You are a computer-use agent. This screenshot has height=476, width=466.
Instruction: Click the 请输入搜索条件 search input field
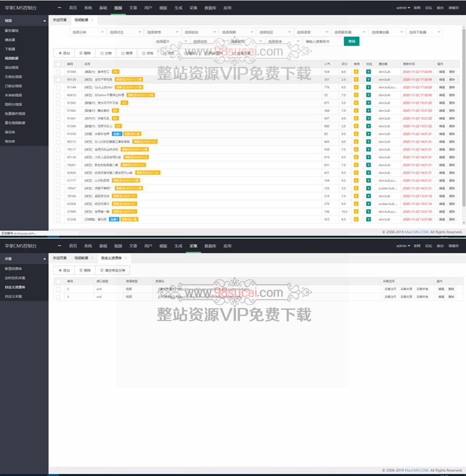click(x=319, y=42)
